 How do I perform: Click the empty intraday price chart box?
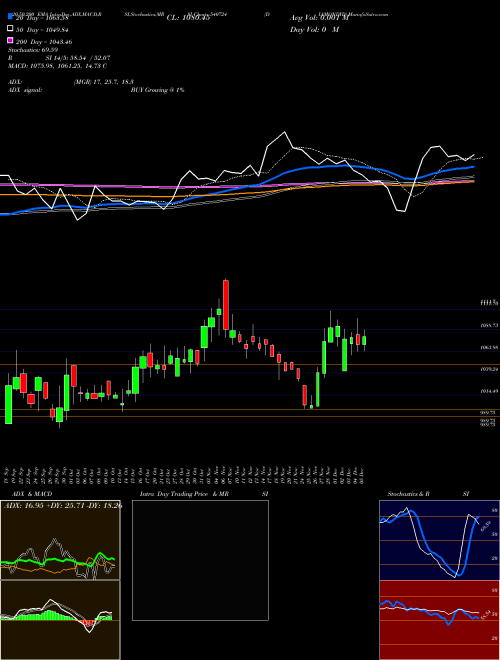click(200, 560)
